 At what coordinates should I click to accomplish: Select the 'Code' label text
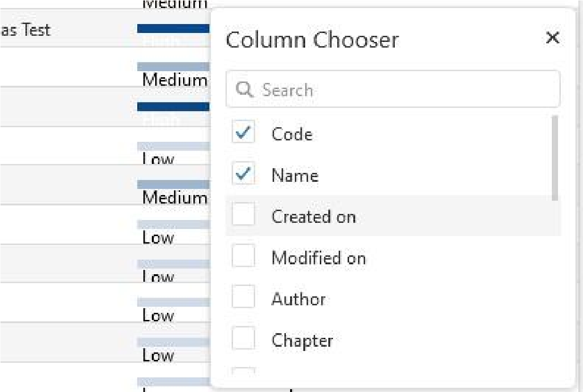click(291, 135)
